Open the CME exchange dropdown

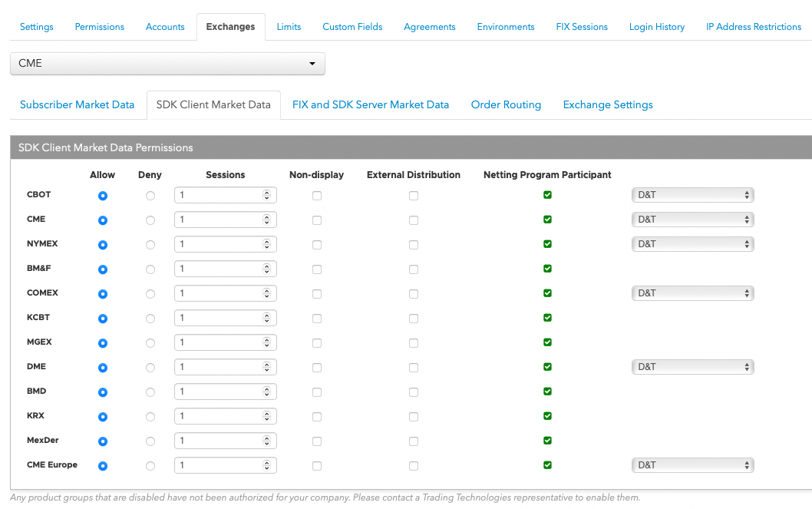pos(167,64)
